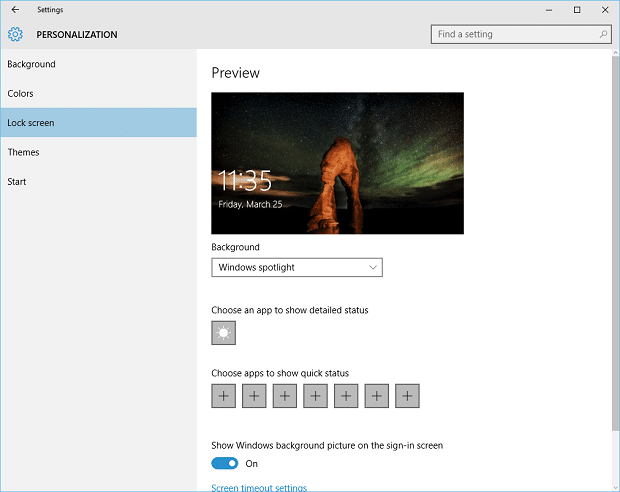The width and height of the screenshot is (620, 492).
Task: Click the first quick status plus slot
Action: pyautogui.click(x=223, y=396)
